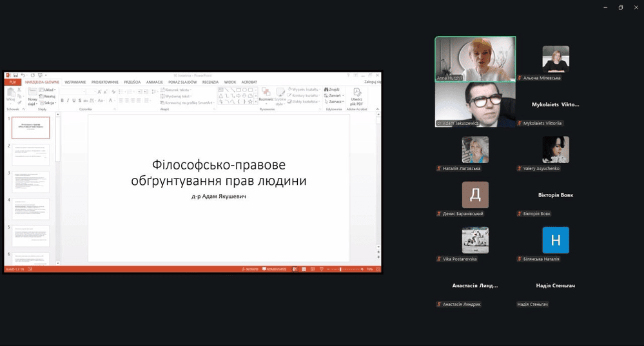This screenshot has width=644, height=346.
Task: Click the Znajdź (find) icon
Action: tap(332, 90)
